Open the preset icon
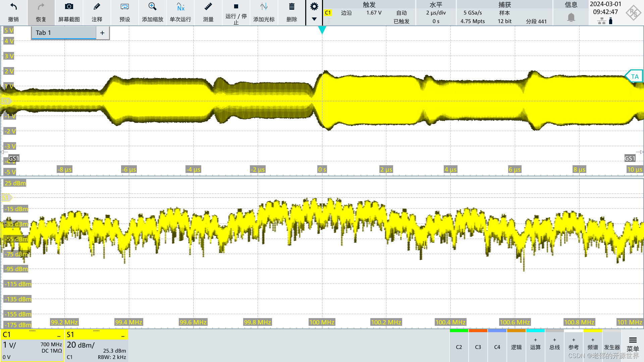 pyautogui.click(x=124, y=7)
